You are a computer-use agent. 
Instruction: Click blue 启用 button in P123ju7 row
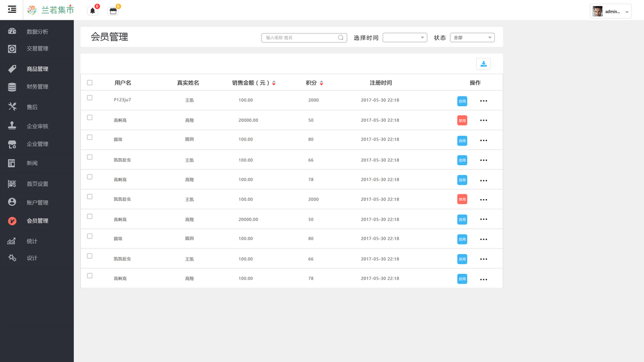pyautogui.click(x=462, y=101)
